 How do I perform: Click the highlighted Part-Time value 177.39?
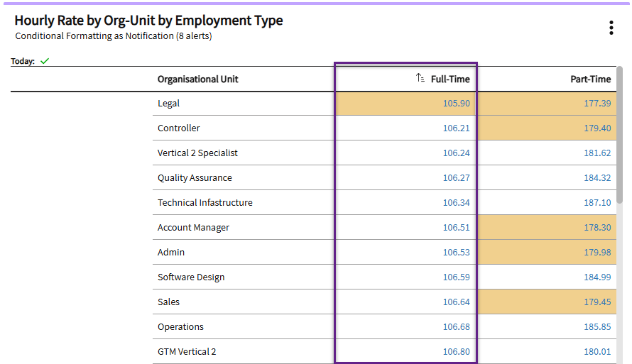tap(597, 104)
